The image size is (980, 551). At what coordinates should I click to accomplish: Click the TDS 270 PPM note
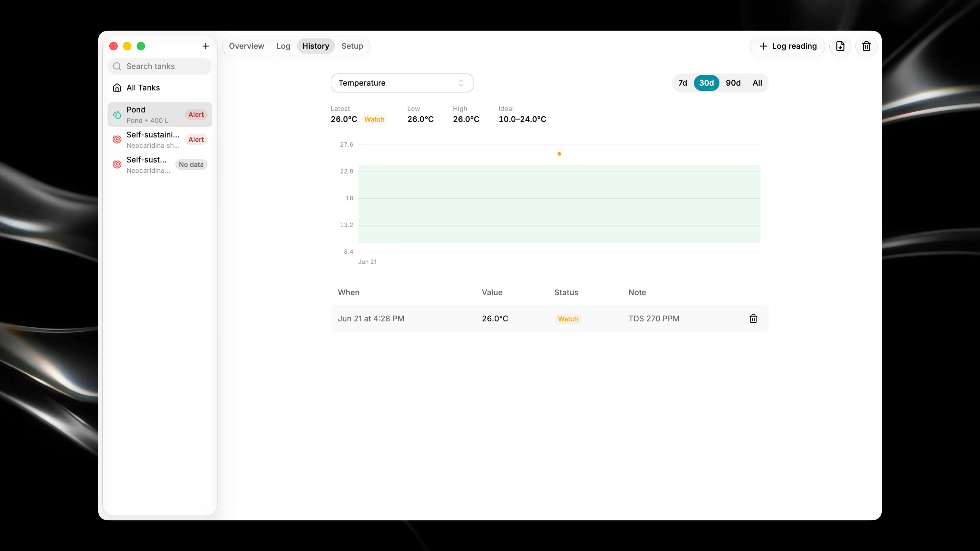654,319
